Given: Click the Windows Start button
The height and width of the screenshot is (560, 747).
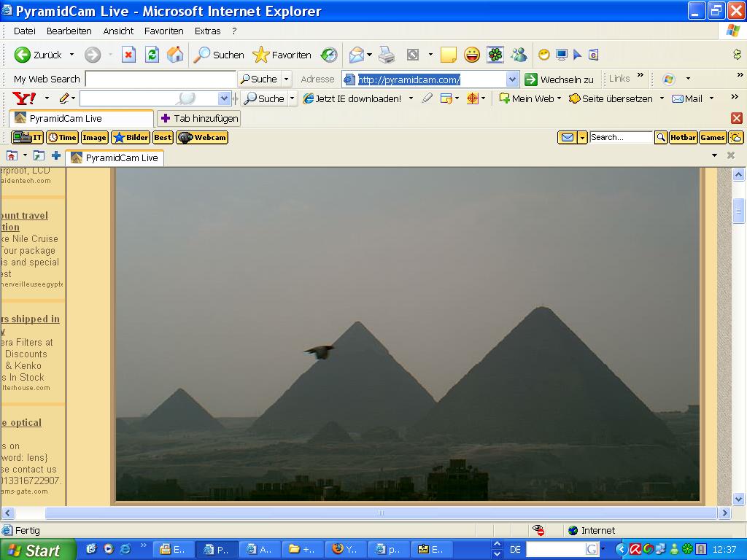Looking at the screenshot, I should (x=37, y=550).
